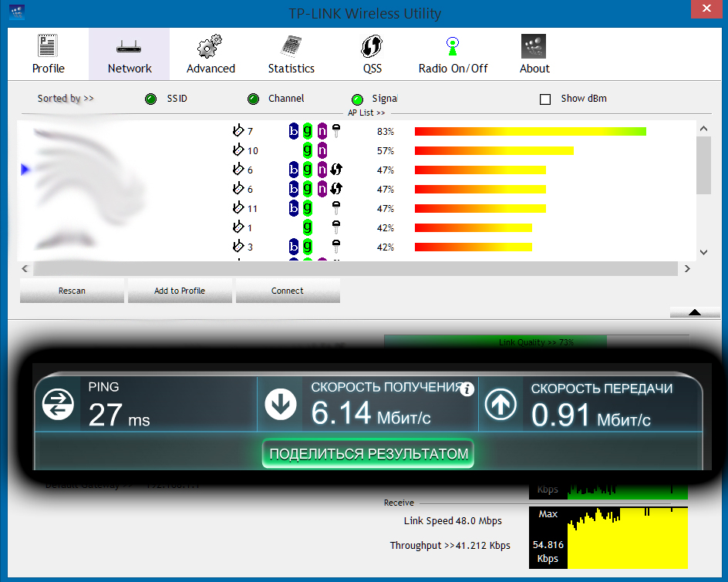Click the download speed info icon
The height and width of the screenshot is (582, 728).
[x=467, y=389]
